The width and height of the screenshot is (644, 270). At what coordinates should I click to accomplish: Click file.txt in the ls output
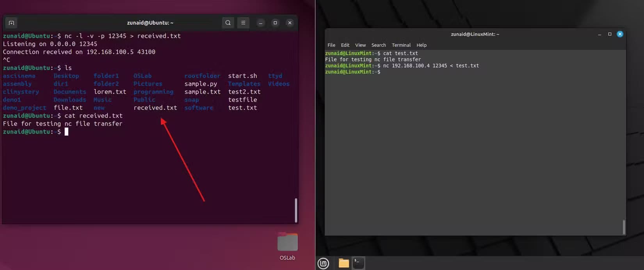click(x=68, y=108)
